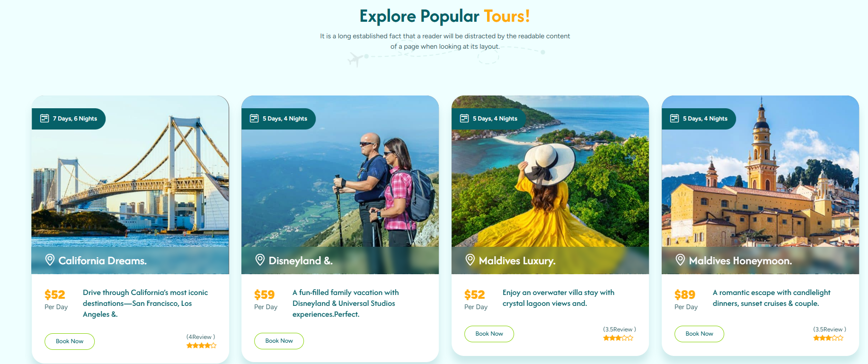Screen dimensions: 868x364
Task: Click the location pin beside Maldives Honeymoon
Action: [680, 260]
